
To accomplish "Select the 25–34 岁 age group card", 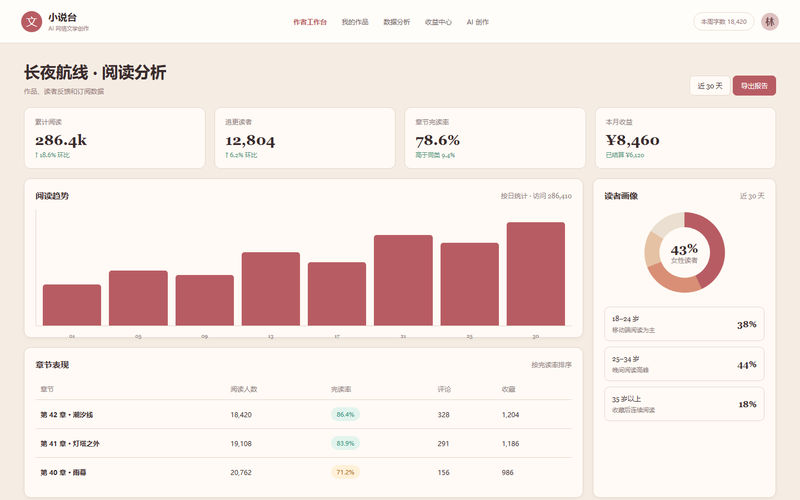I will pos(684,364).
